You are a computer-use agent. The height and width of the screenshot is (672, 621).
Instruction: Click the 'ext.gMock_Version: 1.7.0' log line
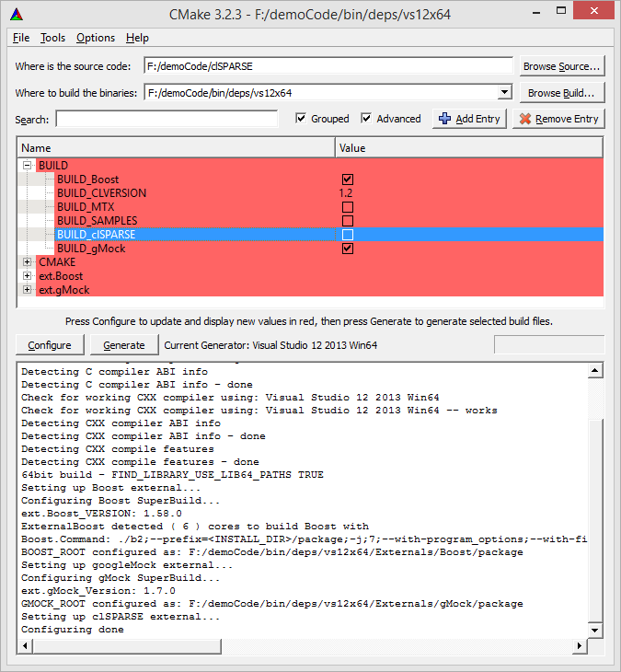(x=98, y=591)
